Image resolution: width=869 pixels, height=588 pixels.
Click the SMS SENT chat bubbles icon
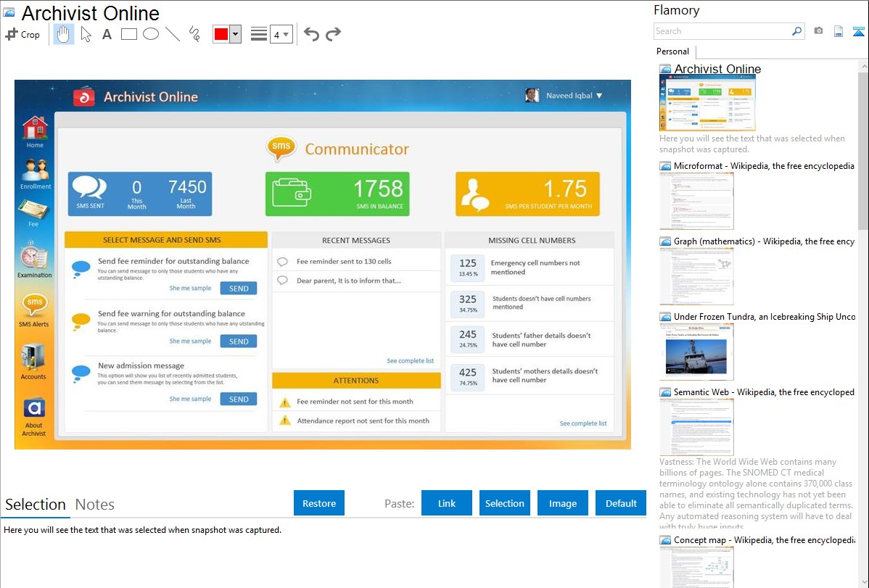tap(90, 189)
